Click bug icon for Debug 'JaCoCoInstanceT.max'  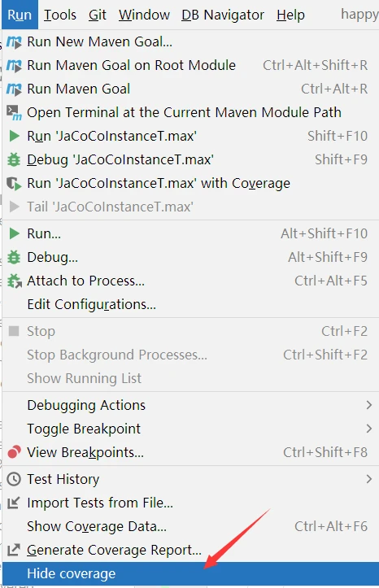[x=14, y=159]
